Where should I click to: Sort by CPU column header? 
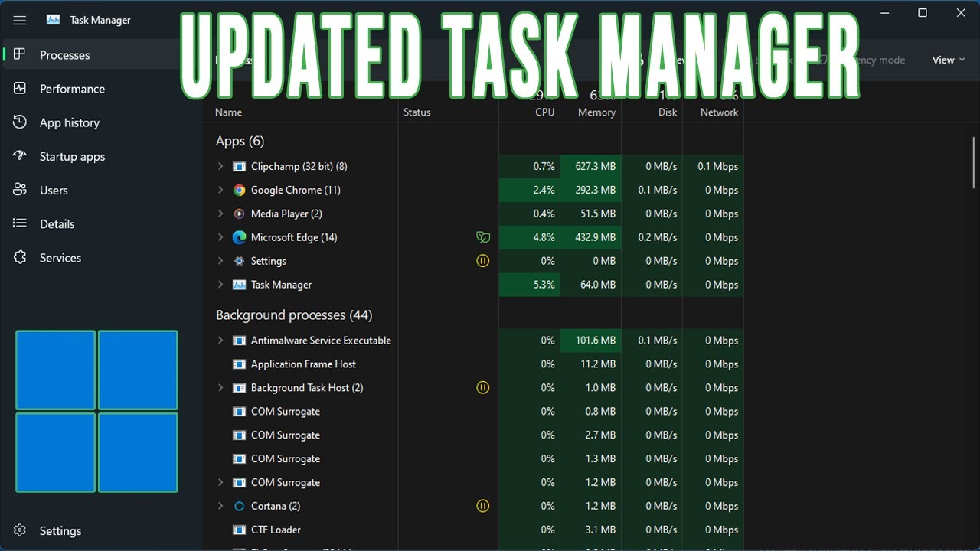(x=544, y=112)
